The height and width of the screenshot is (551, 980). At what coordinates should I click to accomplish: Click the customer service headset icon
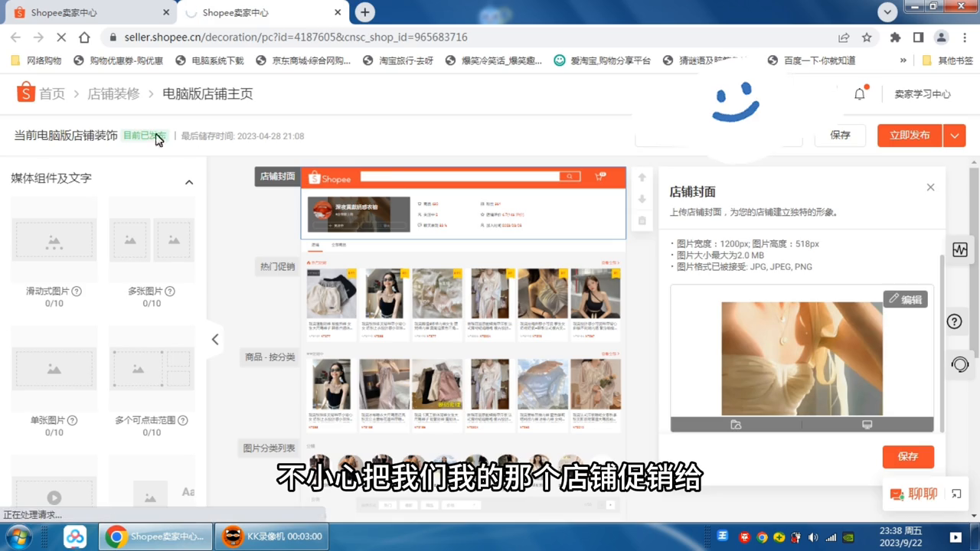pyautogui.click(x=959, y=365)
